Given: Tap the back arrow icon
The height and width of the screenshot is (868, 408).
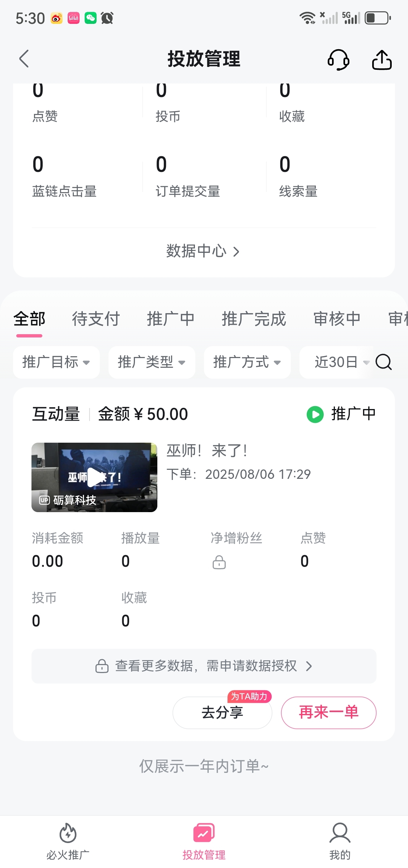Looking at the screenshot, I should (24, 59).
